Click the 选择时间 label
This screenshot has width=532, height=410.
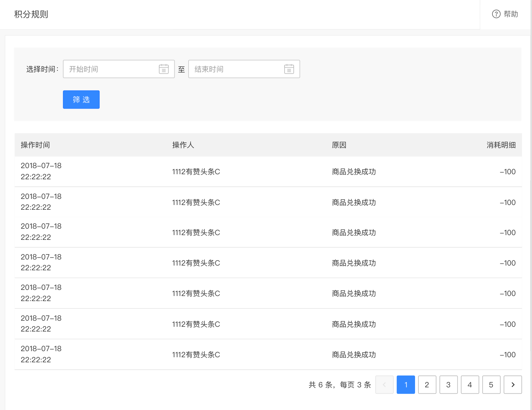coord(42,69)
